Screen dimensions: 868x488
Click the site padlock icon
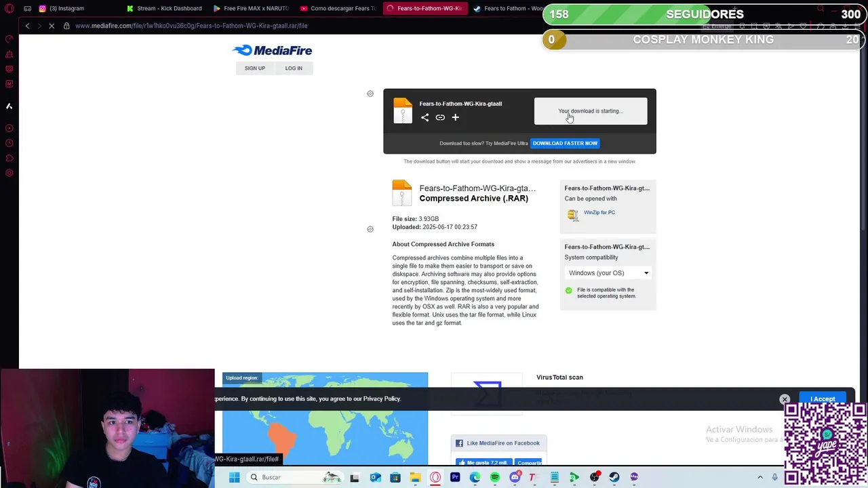point(66,26)
